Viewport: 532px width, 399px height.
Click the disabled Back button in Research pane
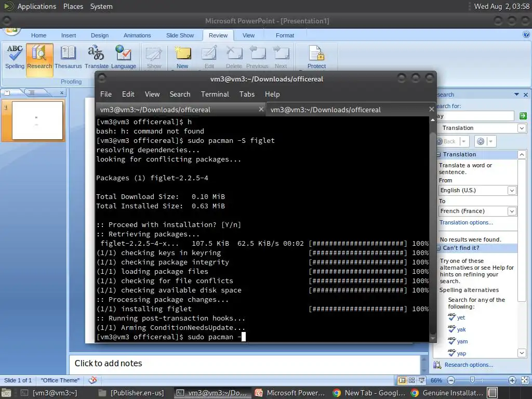click(x=447, y=141)
